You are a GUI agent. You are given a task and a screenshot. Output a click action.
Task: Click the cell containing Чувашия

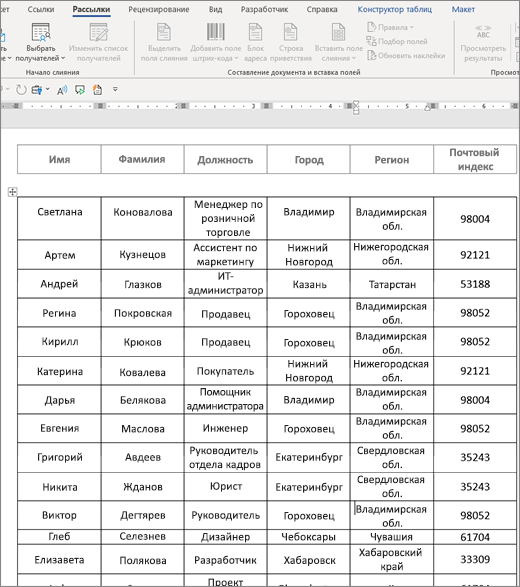coord(392,537)
